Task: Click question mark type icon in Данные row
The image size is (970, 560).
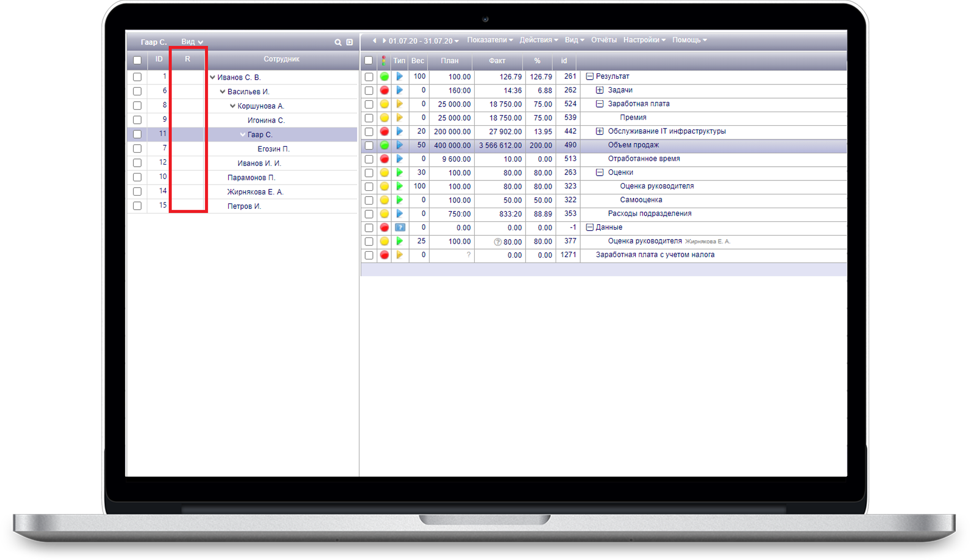Action: tap(400, 228)
